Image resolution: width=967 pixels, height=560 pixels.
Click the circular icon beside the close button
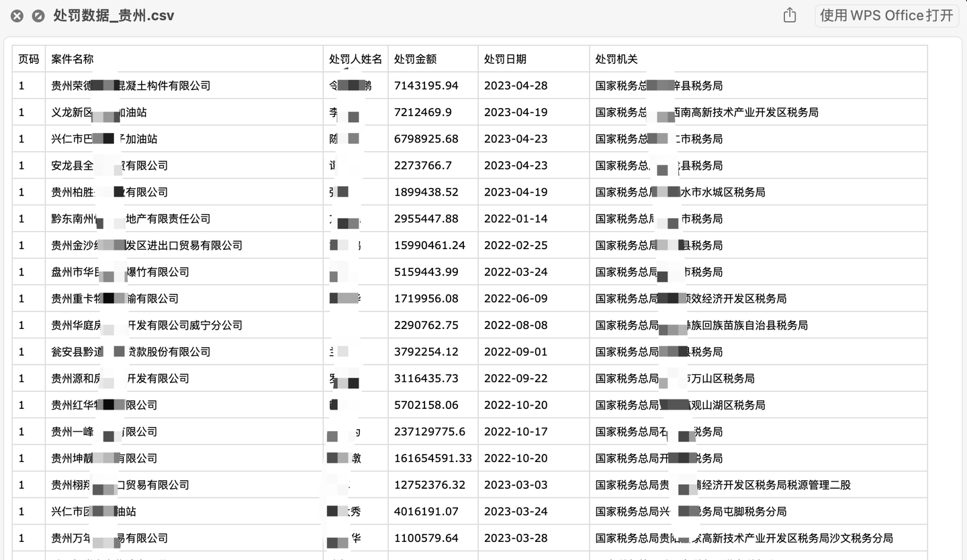point(38,16)
